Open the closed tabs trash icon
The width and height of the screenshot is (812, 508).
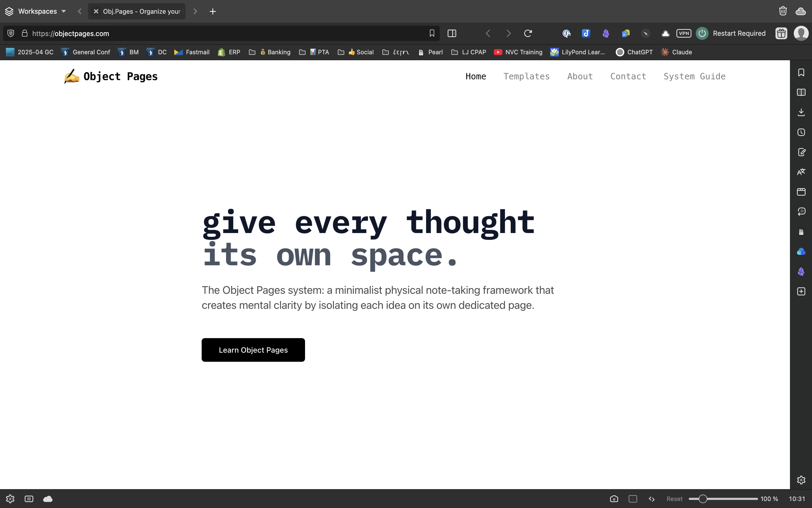(783, 11)
